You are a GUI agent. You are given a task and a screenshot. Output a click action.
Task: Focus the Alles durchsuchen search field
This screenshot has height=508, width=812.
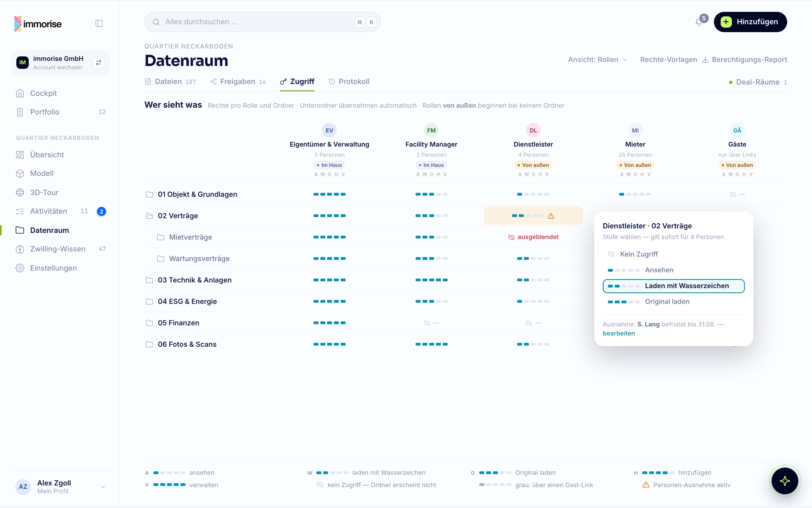pos(262,22)
